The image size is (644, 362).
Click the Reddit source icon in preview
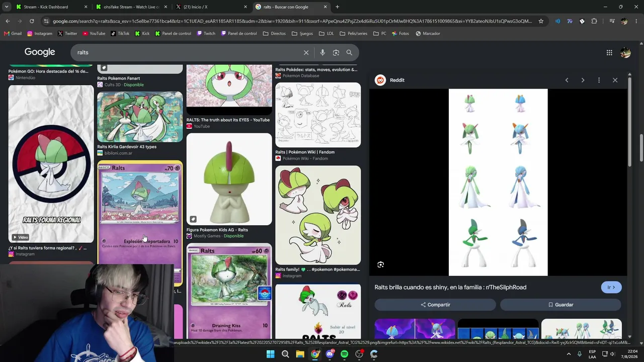tap(380, 80)
